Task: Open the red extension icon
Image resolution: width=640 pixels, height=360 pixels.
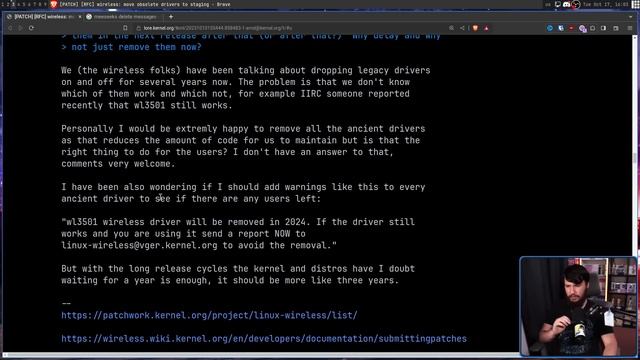Action: [571, 28]
